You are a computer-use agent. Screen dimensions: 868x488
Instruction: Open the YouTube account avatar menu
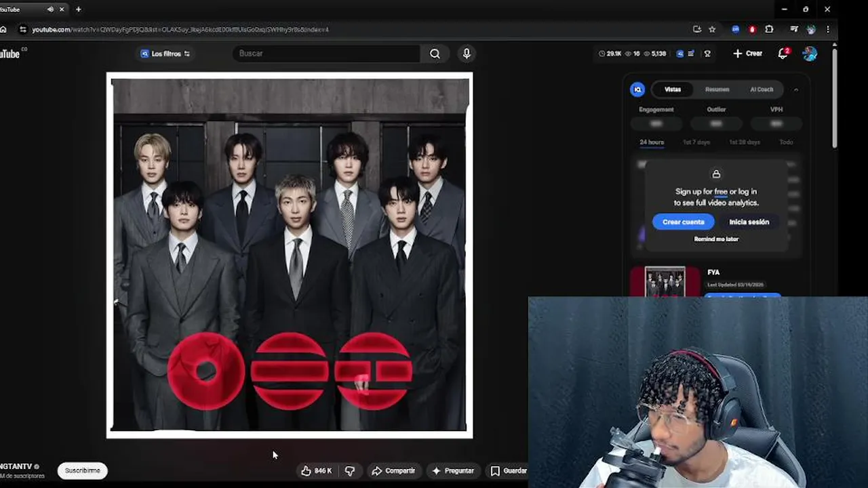click(x=810, y=54)
